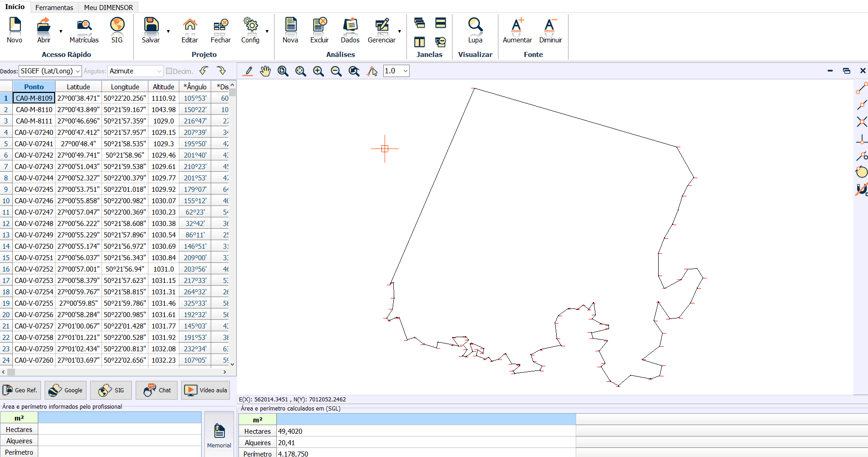Click the Salvar floppy disk icon

151,26
